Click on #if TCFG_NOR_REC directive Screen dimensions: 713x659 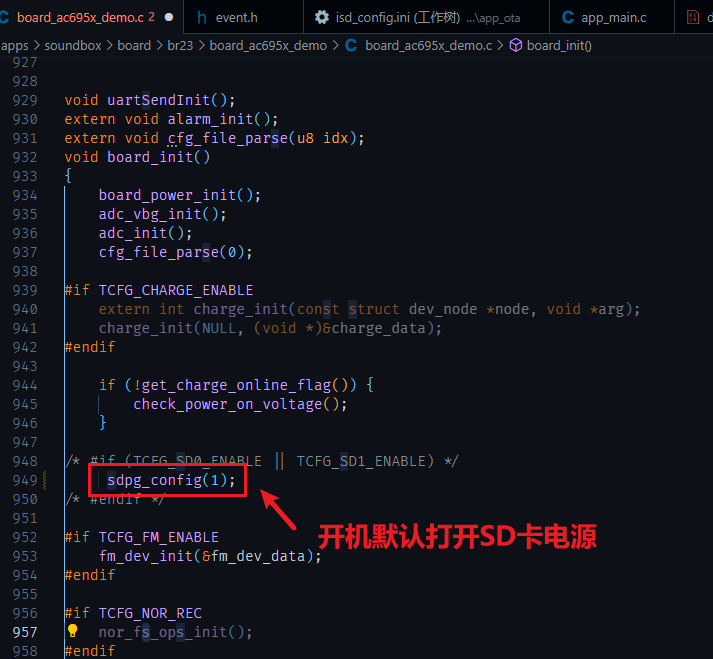point(133,613)
